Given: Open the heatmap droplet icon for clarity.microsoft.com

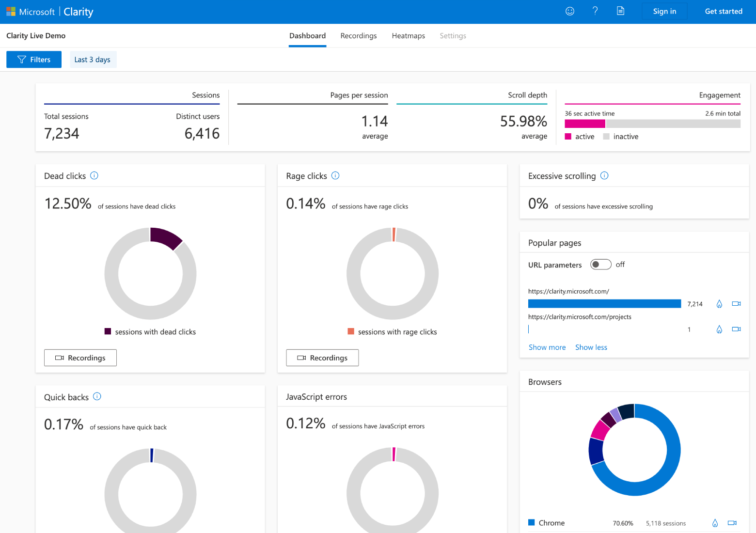Looking at the screenshot, I should [719, 304].
